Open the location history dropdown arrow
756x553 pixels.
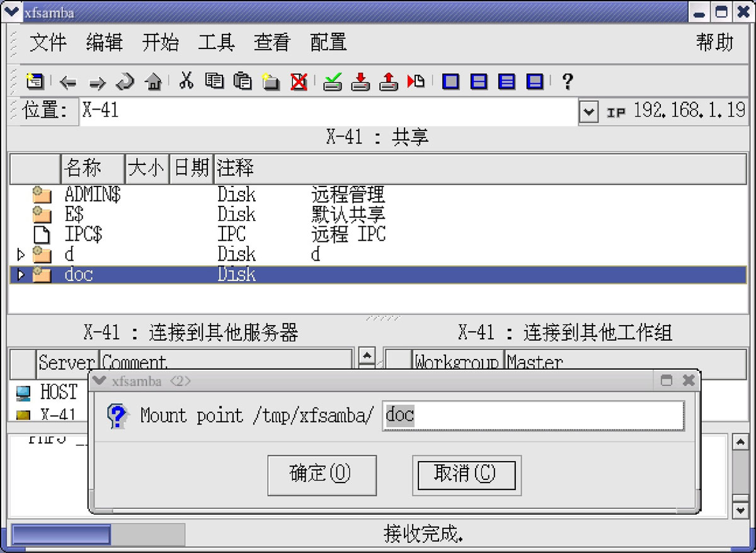[x=588, y=112]
